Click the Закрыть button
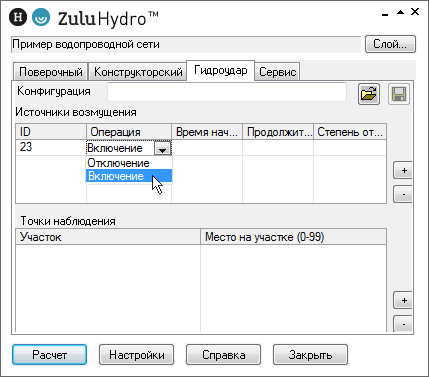Image resolution: width=429 pixels, height=377 pixels. tap(310, 355)
